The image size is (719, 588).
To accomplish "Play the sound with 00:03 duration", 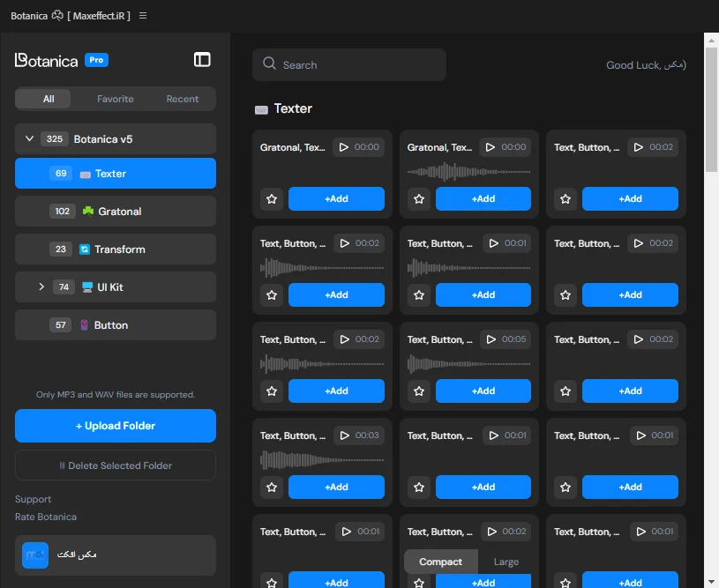I will tap(344, 435).
